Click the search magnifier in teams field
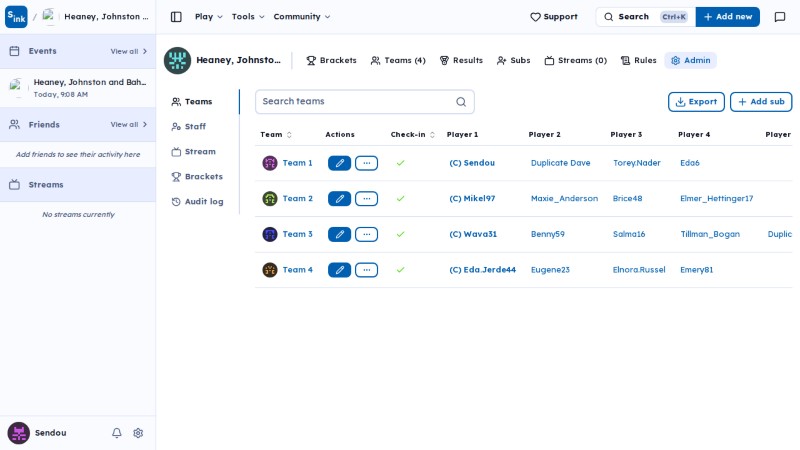Viewport: 800px width, 450px height. pyautogui.click(x=461, y=102)
